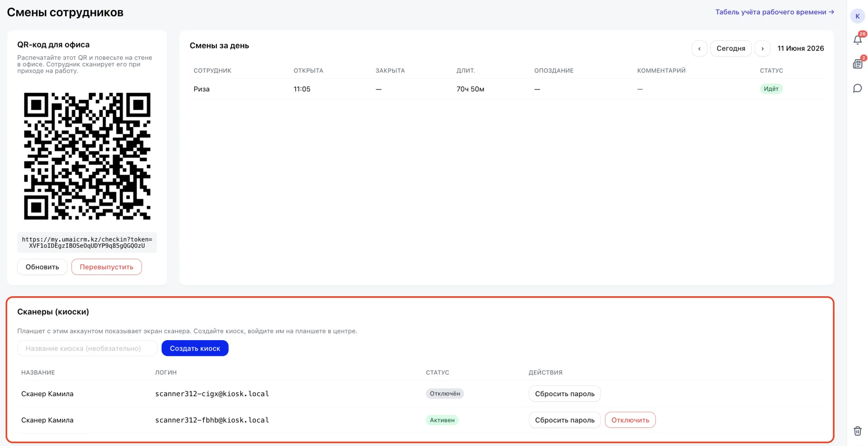The image size is (868, 446).
Task: Click login scanner312-cigx@kiosk.local
Action: point(212,394)
